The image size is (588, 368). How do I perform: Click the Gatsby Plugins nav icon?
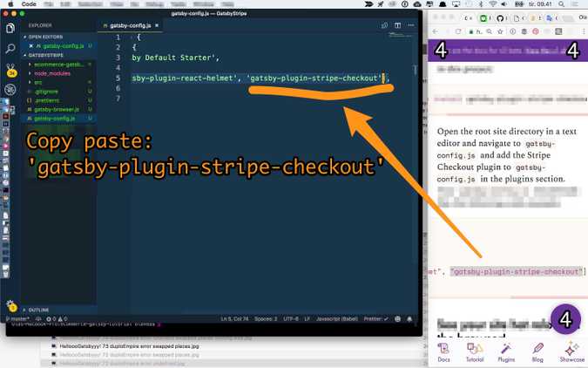[506, 352]
